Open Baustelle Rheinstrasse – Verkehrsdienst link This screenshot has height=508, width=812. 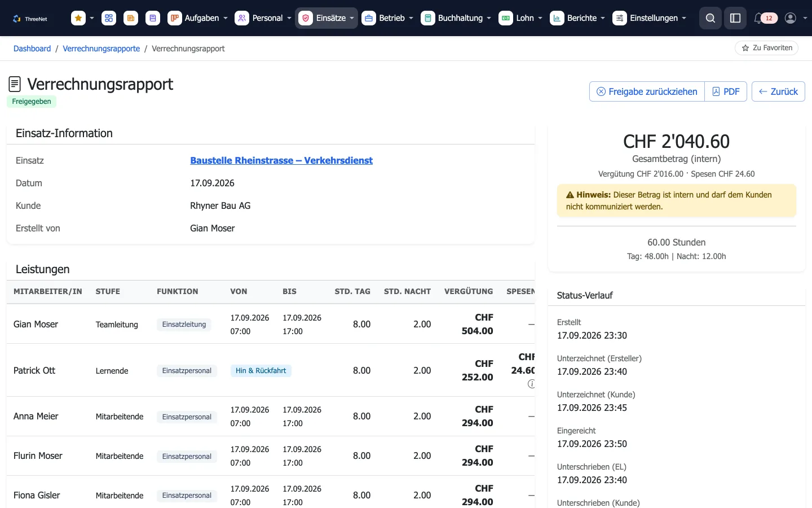pyautogui.click(x=281, y=160)
